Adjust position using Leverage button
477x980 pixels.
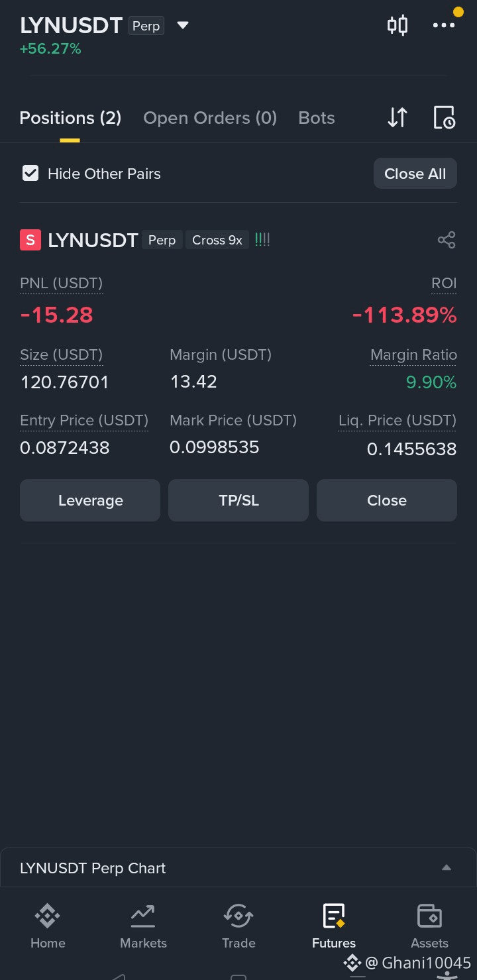90,500
